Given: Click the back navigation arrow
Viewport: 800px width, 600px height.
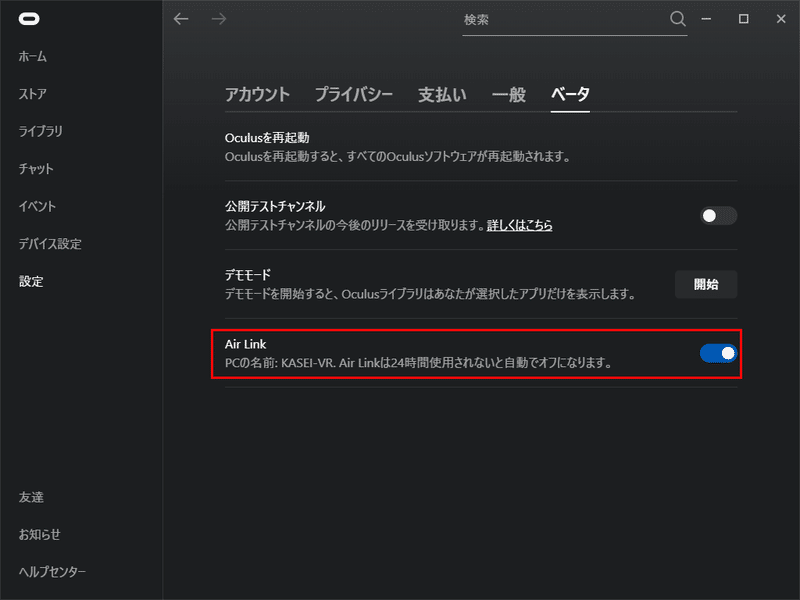Looking at the screenshot, I should tap(181, 18).
